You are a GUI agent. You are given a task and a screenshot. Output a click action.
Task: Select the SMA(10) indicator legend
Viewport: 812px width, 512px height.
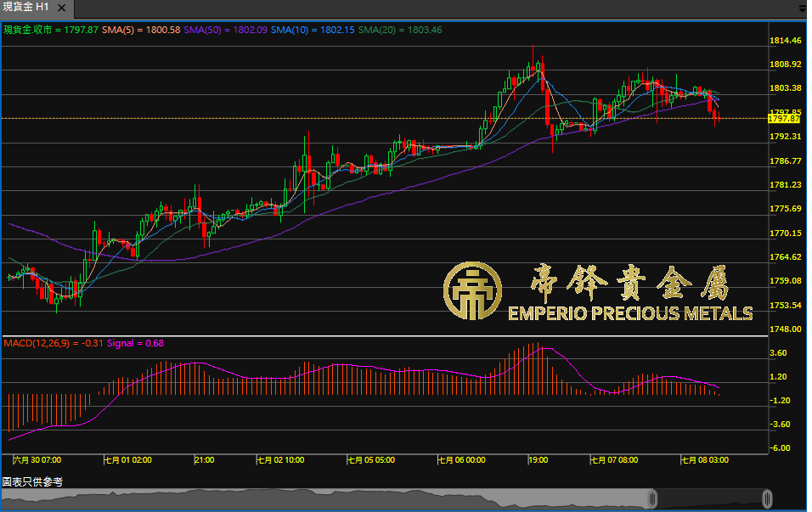pyautogui.click(x=313, y=30)
